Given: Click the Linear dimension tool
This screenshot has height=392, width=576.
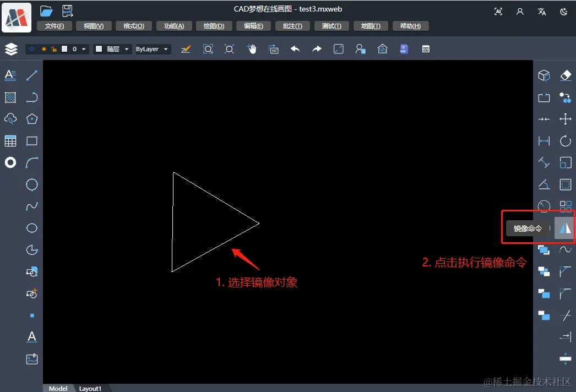Looking at the screenshot, I should pos(544,141).
